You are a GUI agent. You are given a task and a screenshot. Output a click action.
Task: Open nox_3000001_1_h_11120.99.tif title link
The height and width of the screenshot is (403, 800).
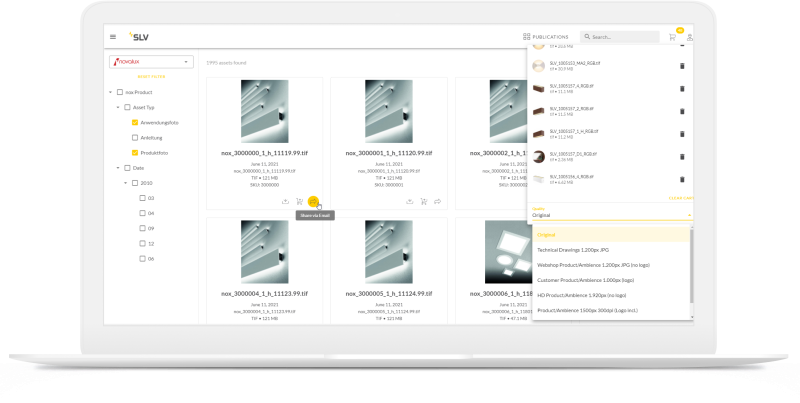389,153
